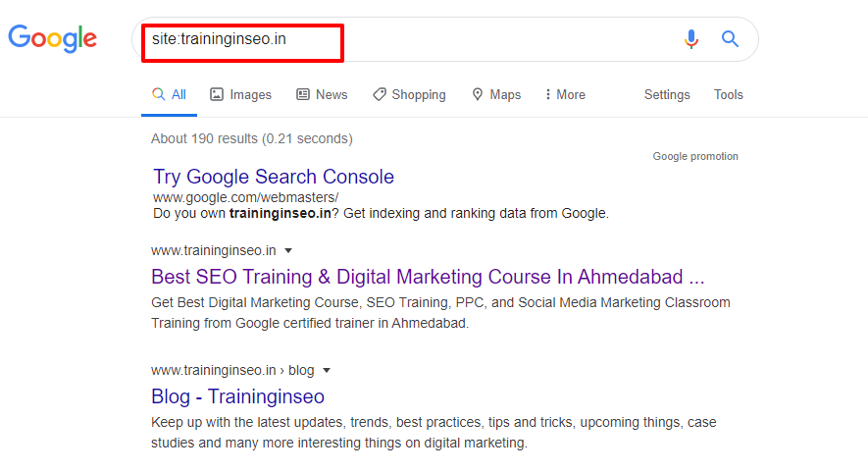Click the Shopping tab label

pyautogui.click(x=419, y=95)
